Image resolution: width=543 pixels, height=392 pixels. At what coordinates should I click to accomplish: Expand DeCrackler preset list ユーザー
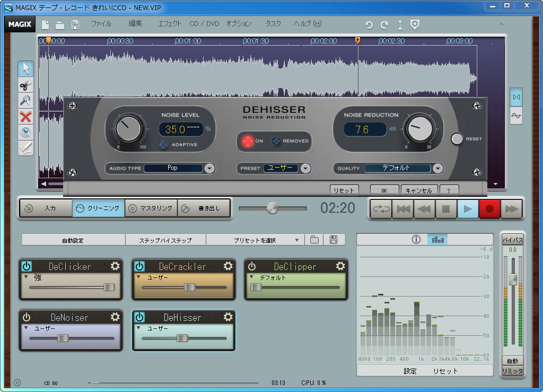[138, 277]
